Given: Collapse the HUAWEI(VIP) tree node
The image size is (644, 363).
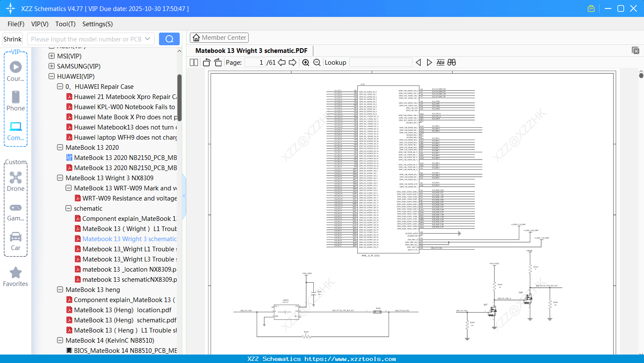Looking at the screenshot, I should 52,76.
